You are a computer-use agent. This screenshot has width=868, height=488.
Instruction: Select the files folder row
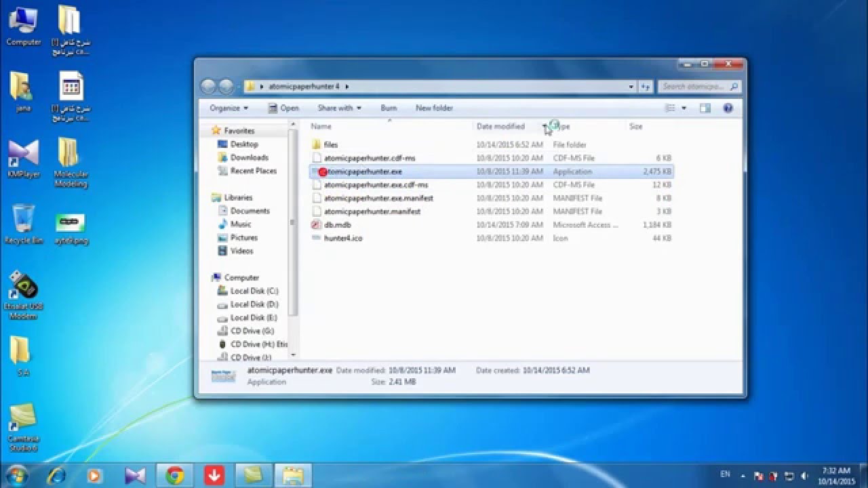(x=491, y=144)
